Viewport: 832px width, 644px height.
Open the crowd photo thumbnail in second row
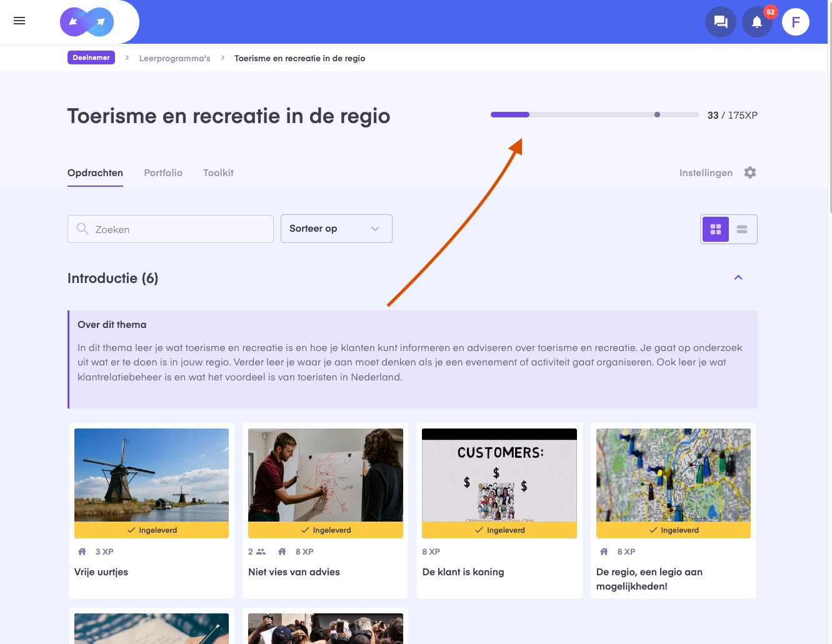326,628
